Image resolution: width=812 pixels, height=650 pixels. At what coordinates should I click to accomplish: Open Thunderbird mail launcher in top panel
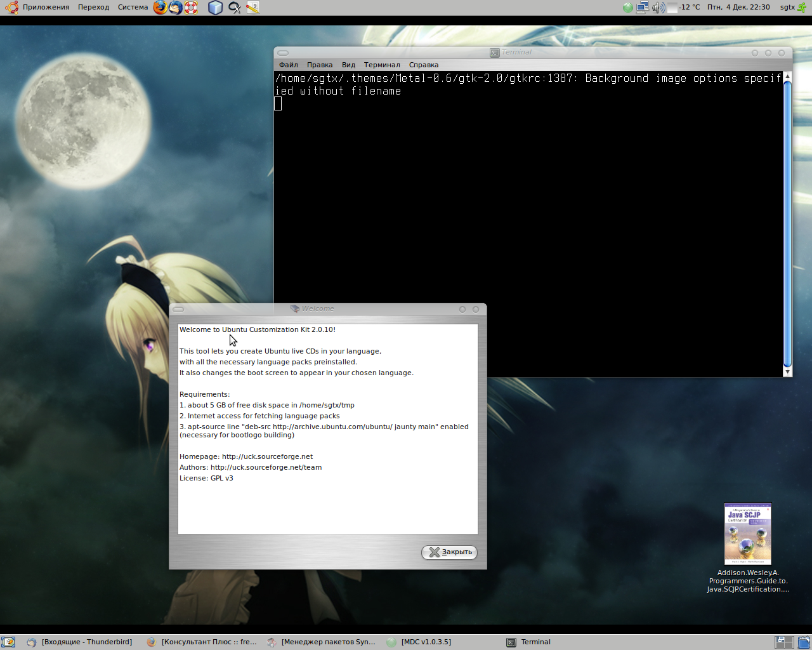click(x=176, y=8)
